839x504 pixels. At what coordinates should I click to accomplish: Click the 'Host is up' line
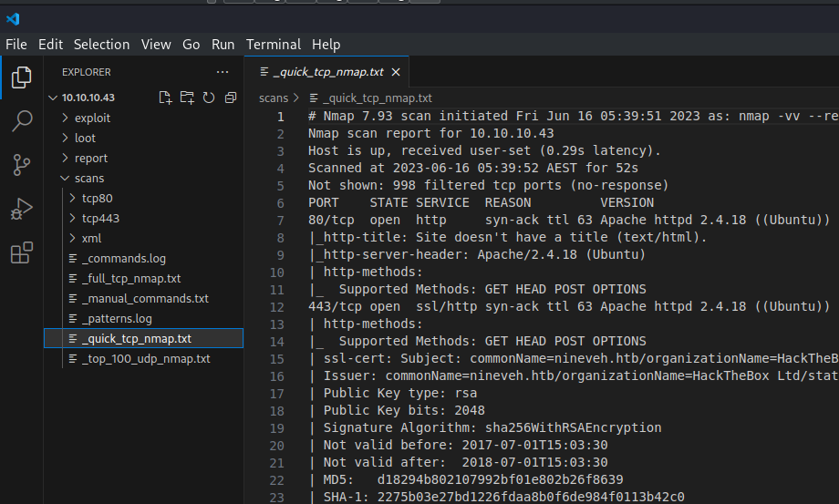coord(484,150)
